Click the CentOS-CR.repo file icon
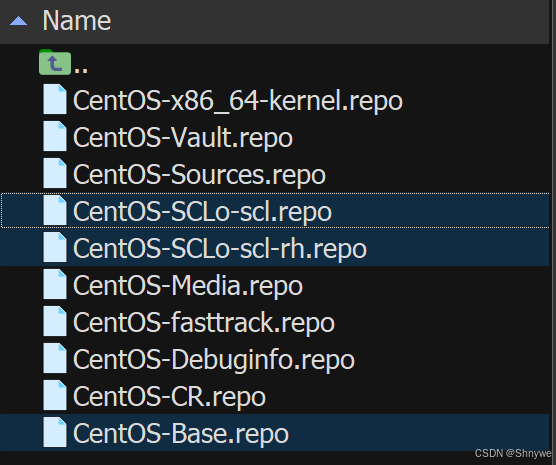556x465 pixels. point(55,395)
